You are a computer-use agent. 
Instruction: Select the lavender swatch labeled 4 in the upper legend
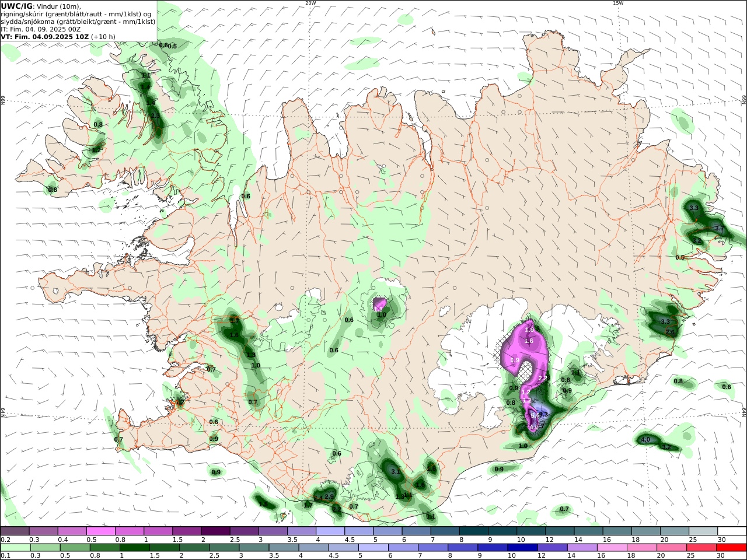coord(330,531)
